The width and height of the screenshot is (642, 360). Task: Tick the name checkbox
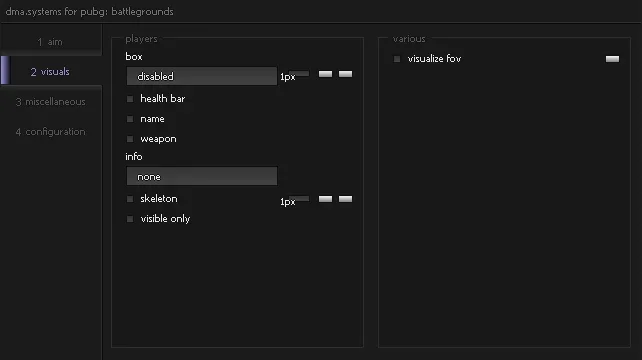(x=130, y=119)
